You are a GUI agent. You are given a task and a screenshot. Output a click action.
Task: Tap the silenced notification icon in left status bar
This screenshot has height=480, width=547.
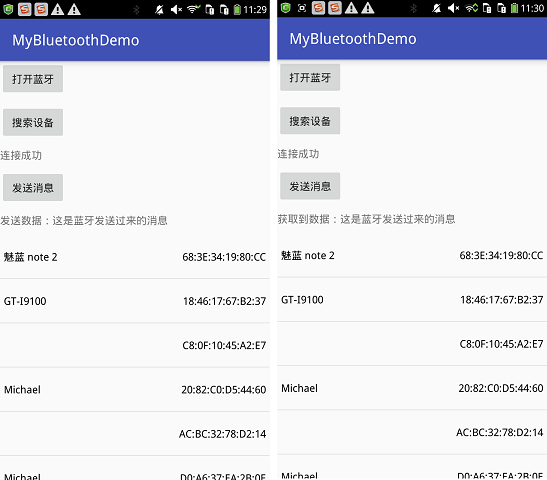159,10
